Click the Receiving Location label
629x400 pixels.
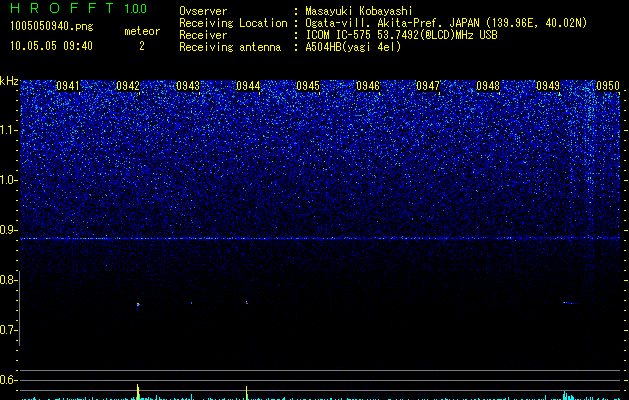pyautogui.click(x=233, y=23)
